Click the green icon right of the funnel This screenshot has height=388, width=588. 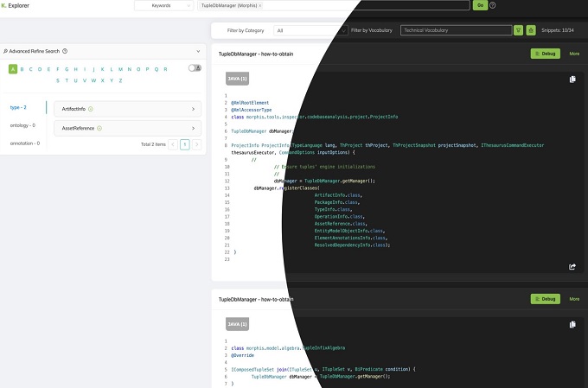(x=531, y=30)
